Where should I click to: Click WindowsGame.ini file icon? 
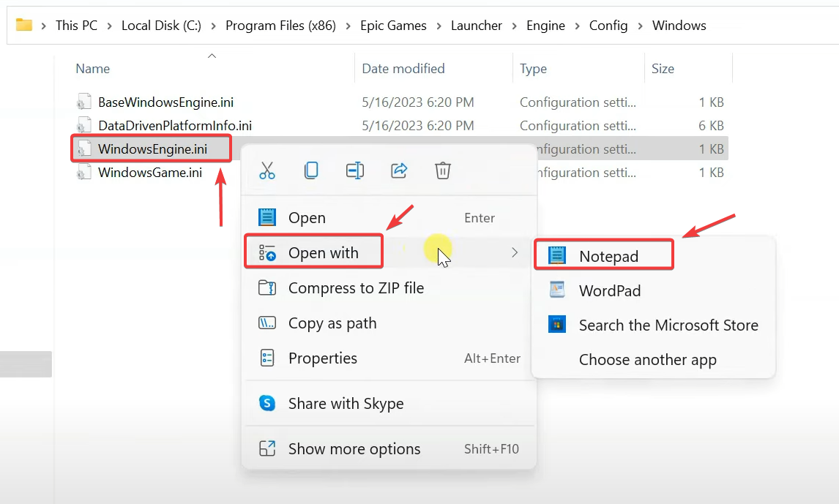tap(83, 172)
